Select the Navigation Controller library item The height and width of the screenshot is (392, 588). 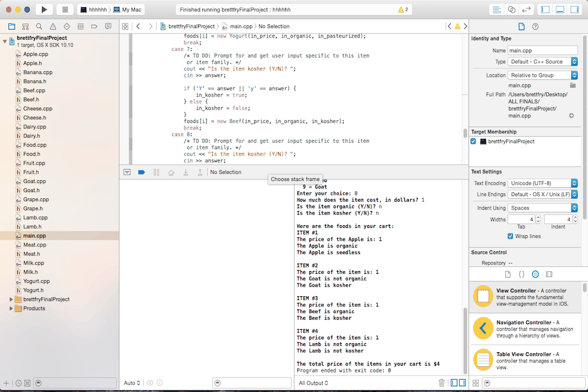[x=525, y=329]
